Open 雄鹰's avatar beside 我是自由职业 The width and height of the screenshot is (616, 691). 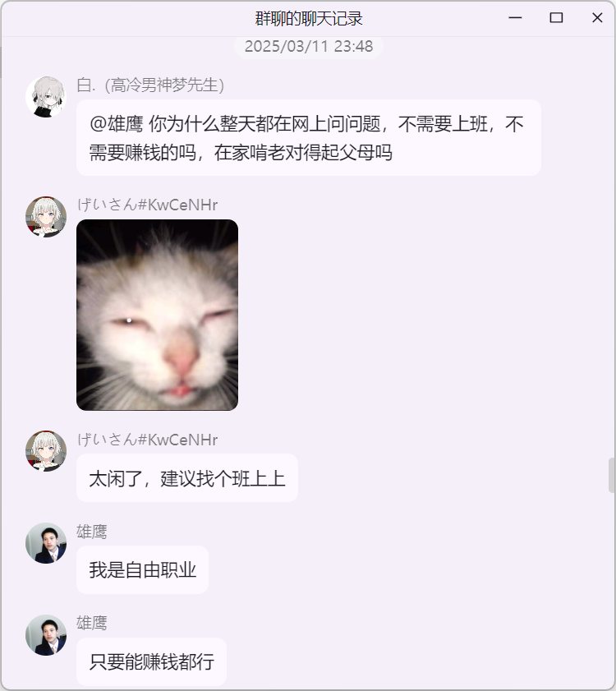[x=46, y=543]
